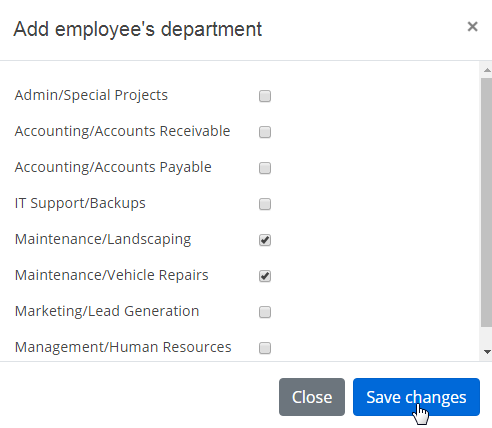Screen dimensions: 492x428
Task: Enable the Accounting/Accounts Receivable checkbox
Action: click(265, 132)
